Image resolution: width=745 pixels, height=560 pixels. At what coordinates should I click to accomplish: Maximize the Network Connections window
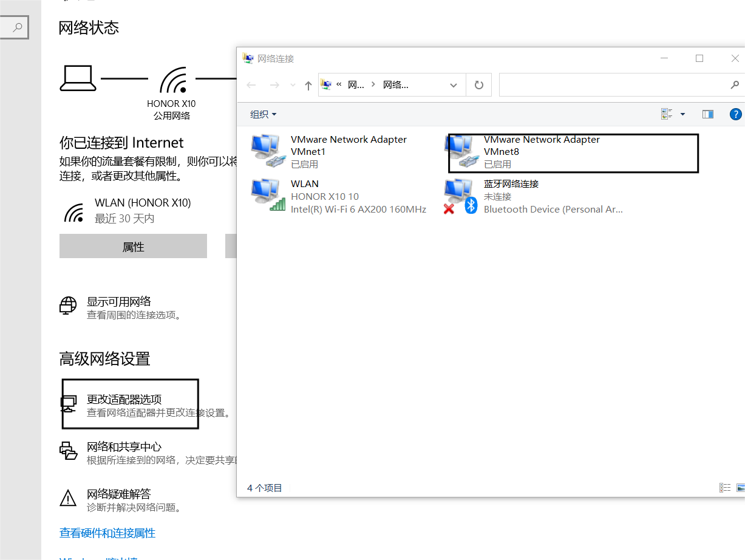[699, 58]
